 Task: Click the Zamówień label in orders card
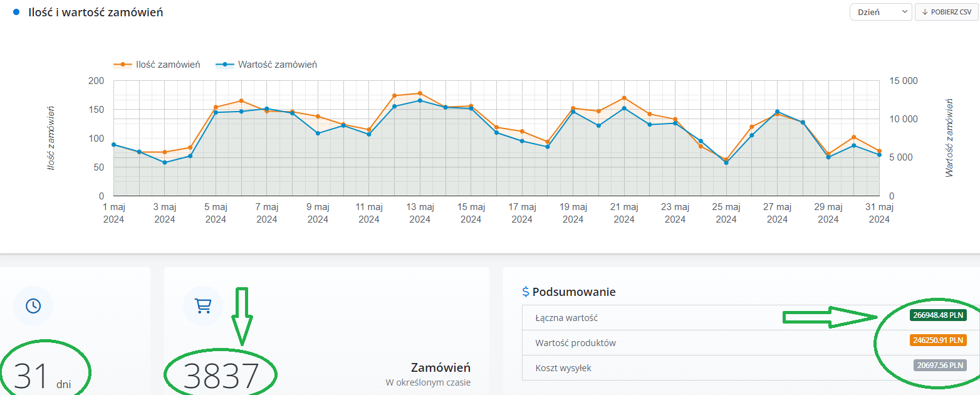tap(440, 367)
